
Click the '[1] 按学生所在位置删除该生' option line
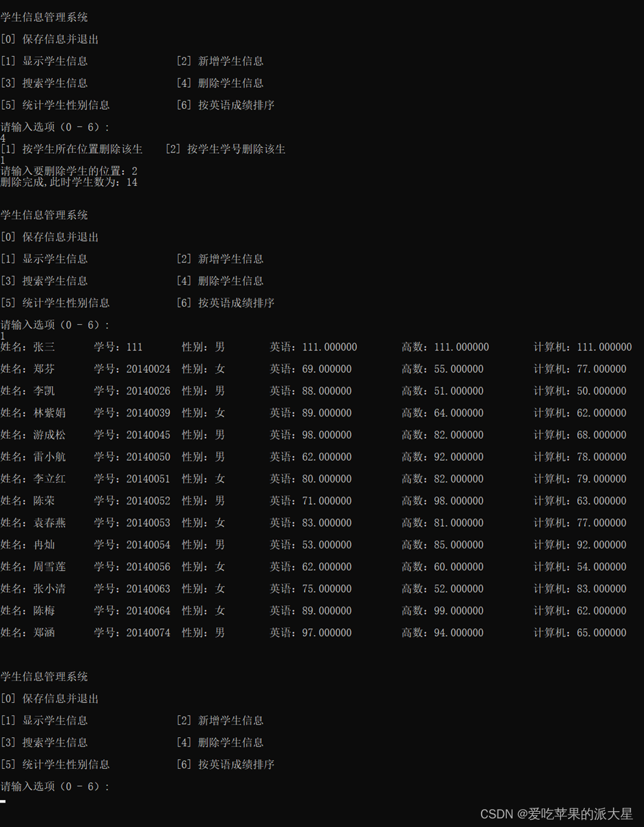point(72,149)
